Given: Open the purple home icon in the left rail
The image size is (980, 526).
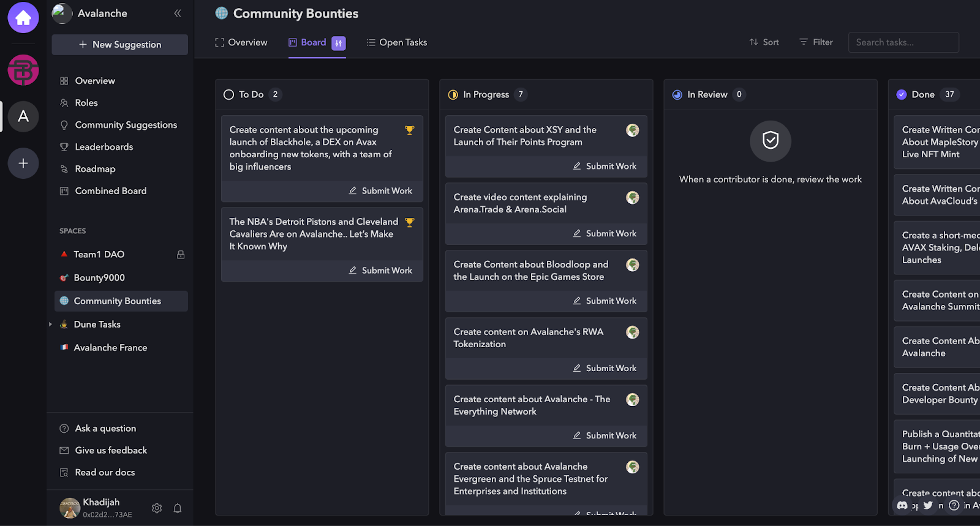Looking at the screenshot, I should 23,18.
